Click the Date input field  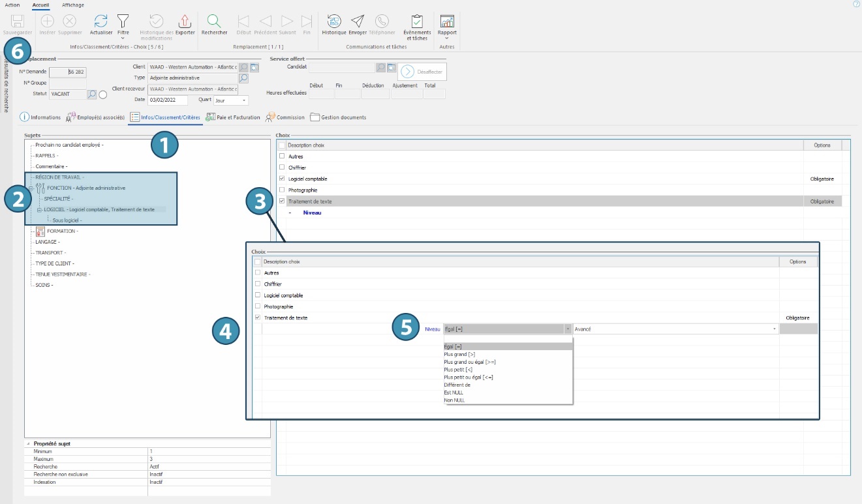coord(168,100)
